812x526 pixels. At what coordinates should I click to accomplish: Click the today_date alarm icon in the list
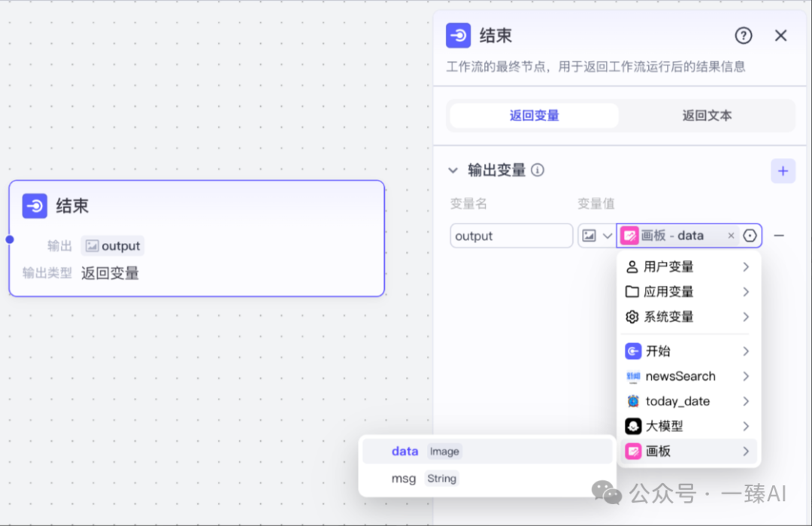click(x=633, y=401)
